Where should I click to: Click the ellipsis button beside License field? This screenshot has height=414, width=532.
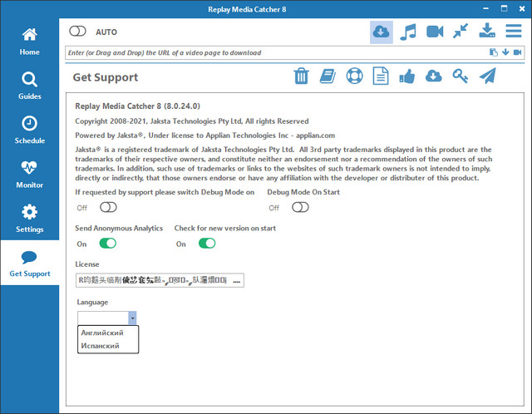238,281
